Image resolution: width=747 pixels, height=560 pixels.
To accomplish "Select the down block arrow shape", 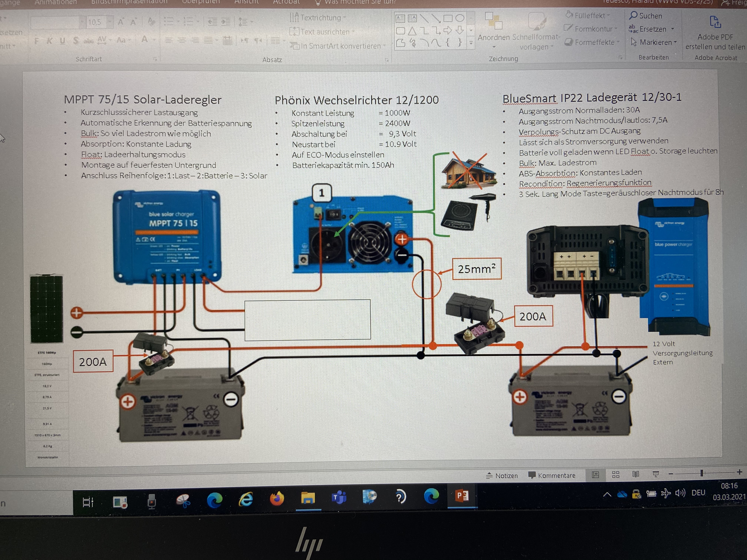I will 460,31.
